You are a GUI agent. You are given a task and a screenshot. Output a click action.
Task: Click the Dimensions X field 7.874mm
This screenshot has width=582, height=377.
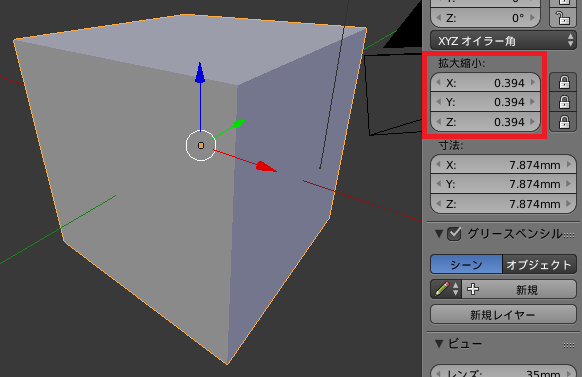[503, 165]
